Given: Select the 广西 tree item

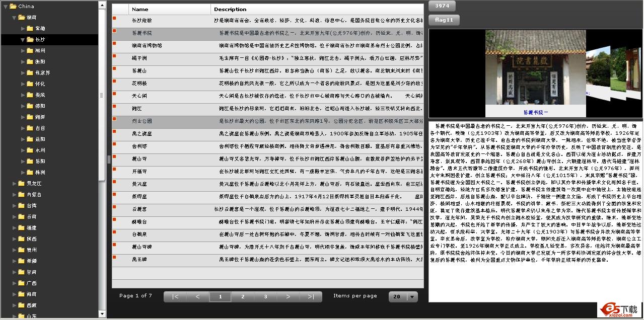Looking at the screenshot, I should pyautogui.click(x=32, y=283).
